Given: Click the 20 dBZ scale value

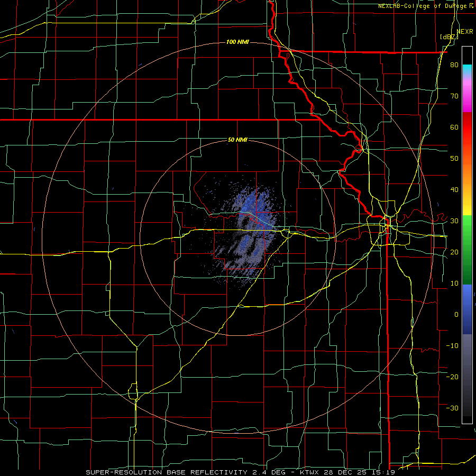Looking at the screenshot, I should point(454,252).
